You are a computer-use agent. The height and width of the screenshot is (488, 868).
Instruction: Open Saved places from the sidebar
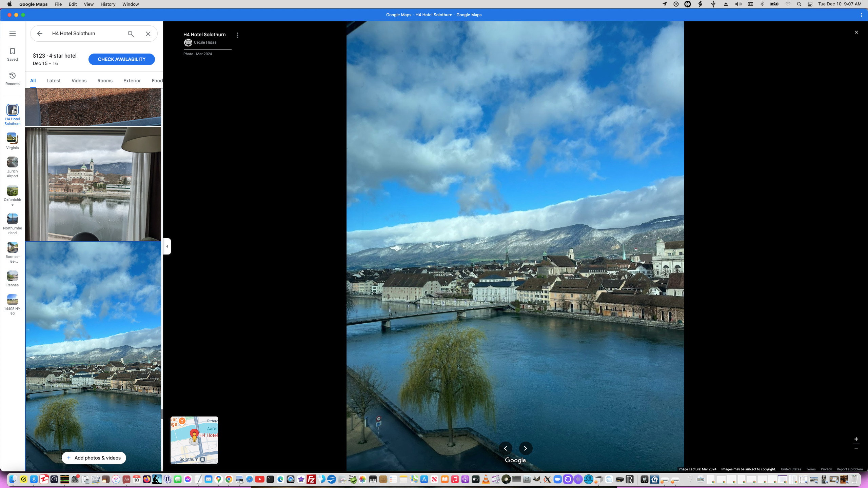point(12,54)
